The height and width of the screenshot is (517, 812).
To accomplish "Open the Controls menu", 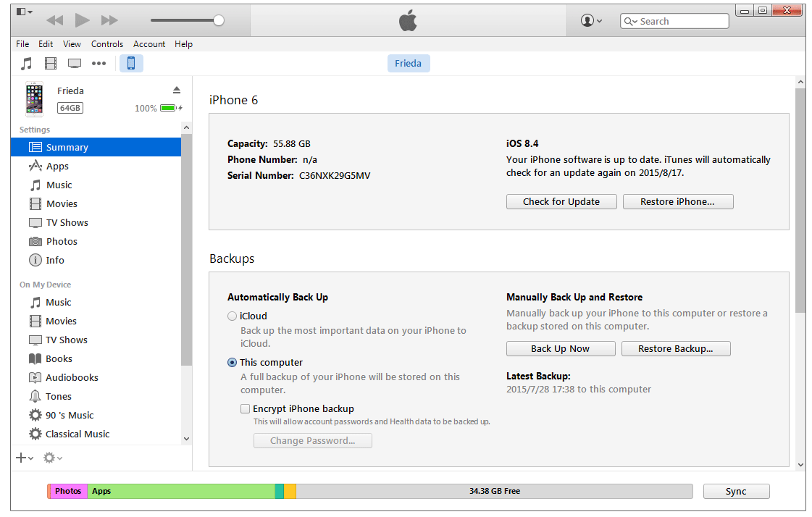I will tap(107, 44).
